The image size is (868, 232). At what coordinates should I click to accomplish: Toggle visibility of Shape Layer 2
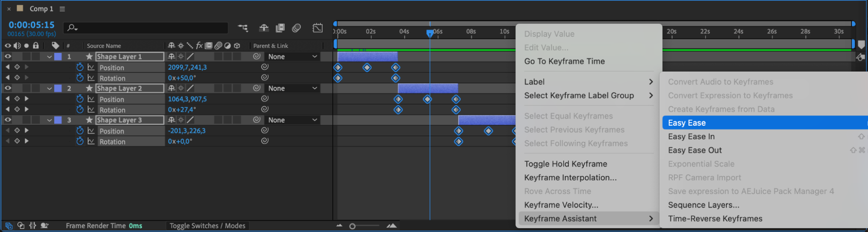point(7,88)
